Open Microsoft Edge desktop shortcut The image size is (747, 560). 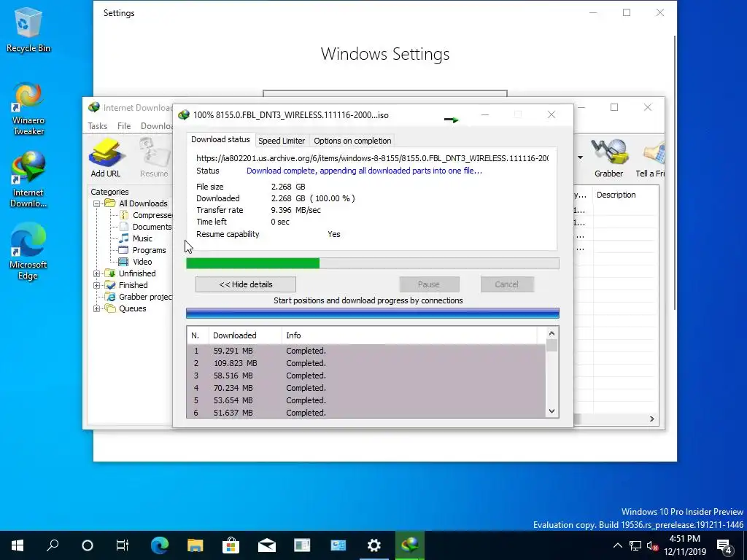click(28, 252)
